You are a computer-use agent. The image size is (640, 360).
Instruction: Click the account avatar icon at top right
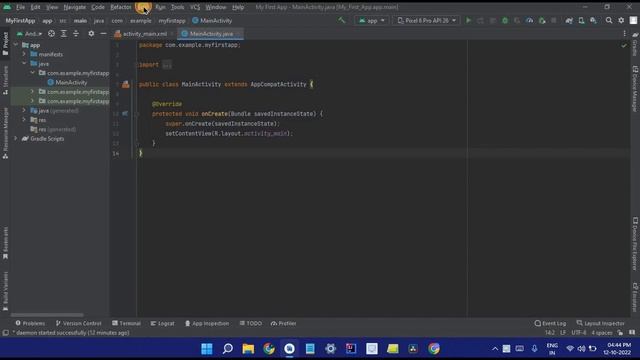point(633,20)
